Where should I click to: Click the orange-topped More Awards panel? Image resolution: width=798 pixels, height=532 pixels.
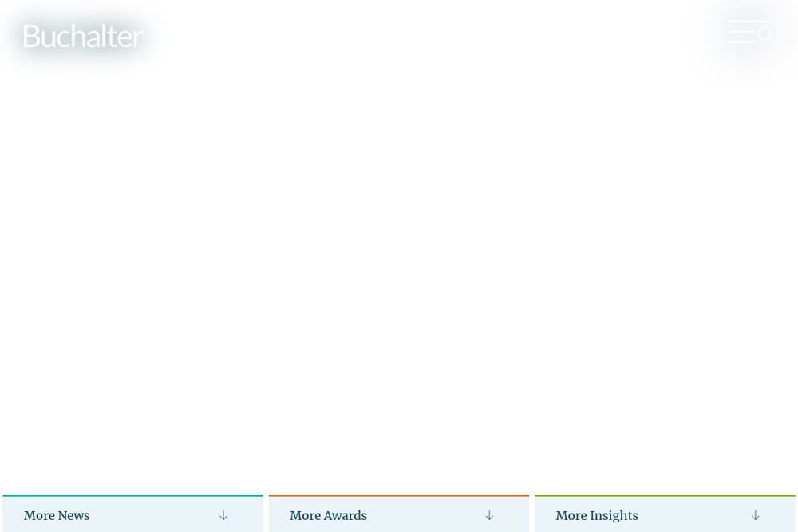pyautogui.click(x=399, y=514)
